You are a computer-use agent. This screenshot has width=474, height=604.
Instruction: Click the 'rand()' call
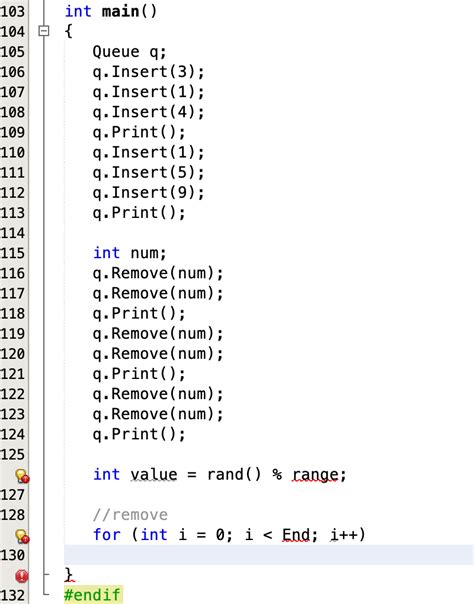[x=234, y=475]
